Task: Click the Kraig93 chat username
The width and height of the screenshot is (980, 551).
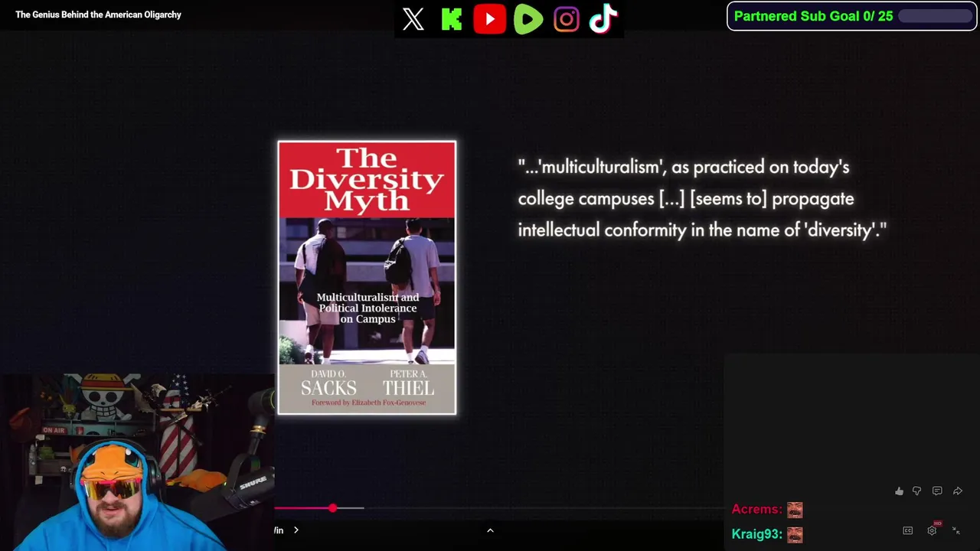Action: [756, 534]
